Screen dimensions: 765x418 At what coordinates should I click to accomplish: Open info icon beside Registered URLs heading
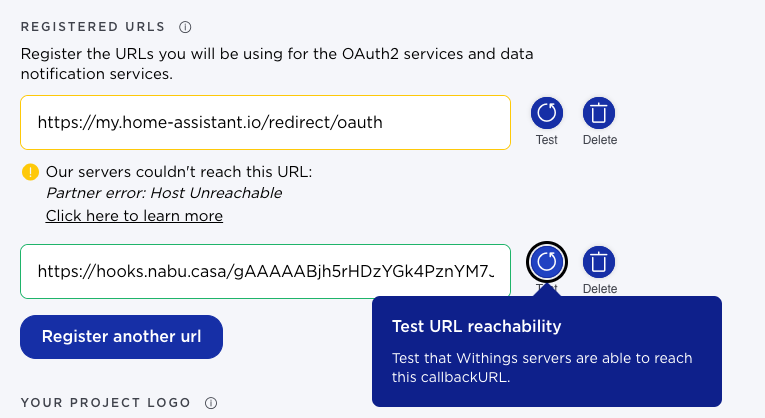[x=185, y=27]
